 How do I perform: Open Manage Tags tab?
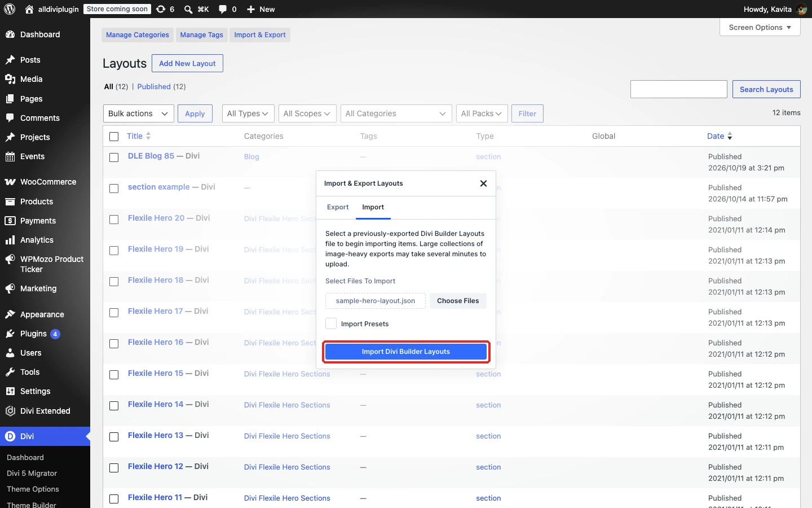point(202,35)
